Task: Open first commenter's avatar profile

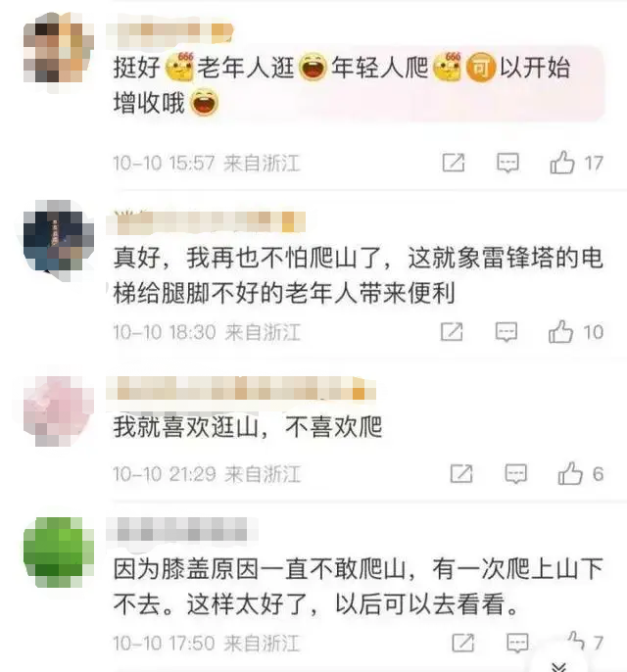Action: tap(59, 47)
